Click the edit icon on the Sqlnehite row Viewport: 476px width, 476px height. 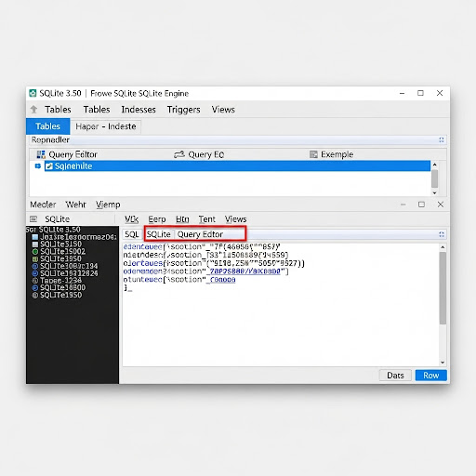(x=49, y=166)
